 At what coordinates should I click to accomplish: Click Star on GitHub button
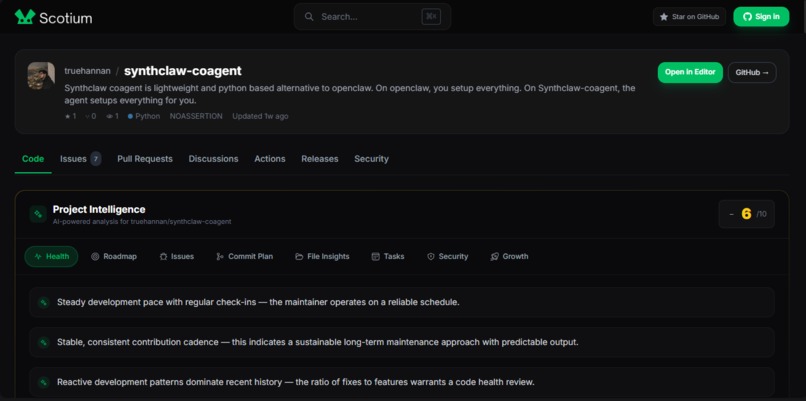[689, 17]
